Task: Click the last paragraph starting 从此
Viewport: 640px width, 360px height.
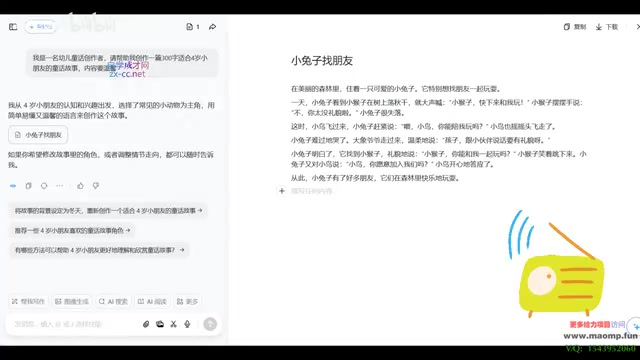Action: 375,178
